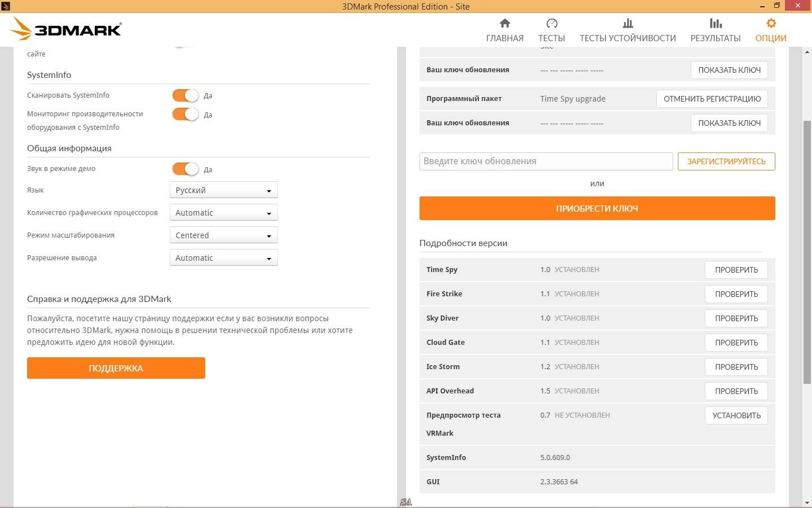Toggle Сканировать SystemInfo switch

point(186,95)
